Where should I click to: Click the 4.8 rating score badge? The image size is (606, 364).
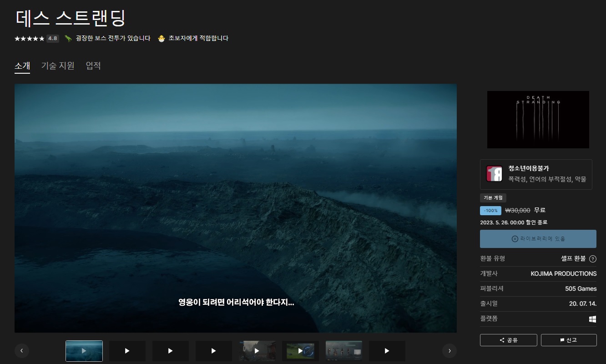(x=53, y=39)
